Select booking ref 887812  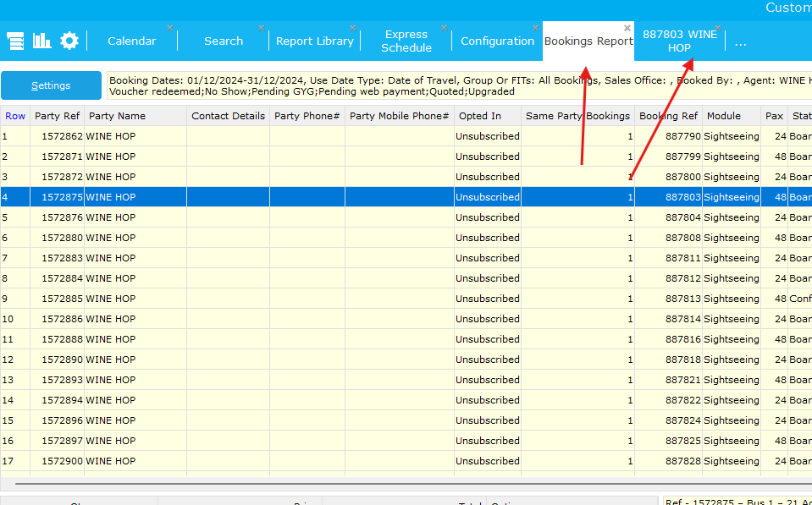[x=668, y=278]
